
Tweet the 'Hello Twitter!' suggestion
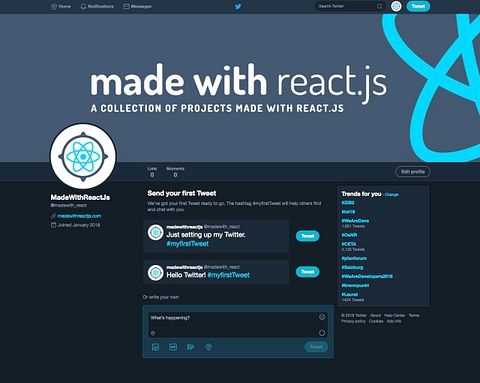coord(308,272)
